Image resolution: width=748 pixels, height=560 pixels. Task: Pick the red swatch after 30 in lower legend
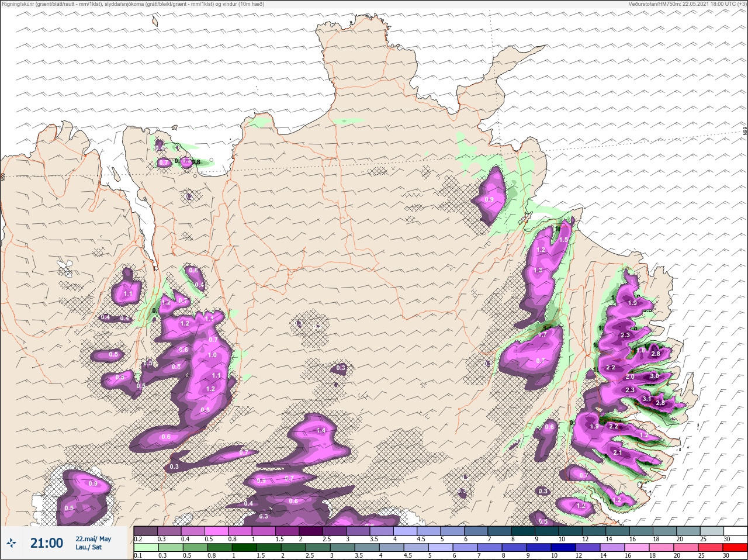tap(736, 548)
